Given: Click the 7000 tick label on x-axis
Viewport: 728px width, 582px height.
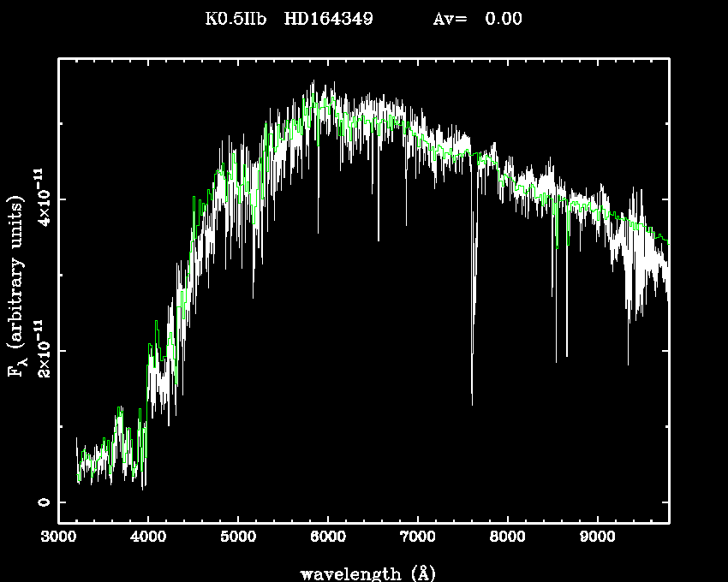Looking at the screenshot, I should (x=417, y=538).
